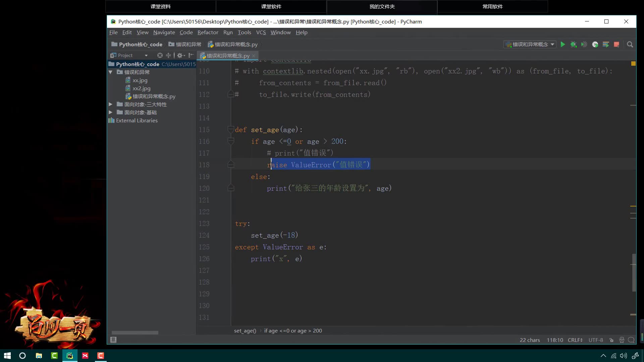
Task: Toggle read-only lock icon in status bar
Action: [611, 340]
